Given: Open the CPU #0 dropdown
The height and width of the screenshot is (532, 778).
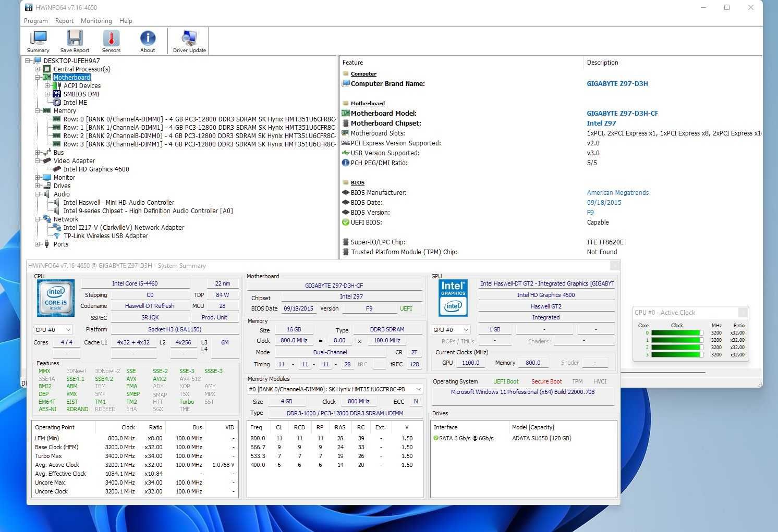Looking at the screenshot, I should [x=53, y=330].
